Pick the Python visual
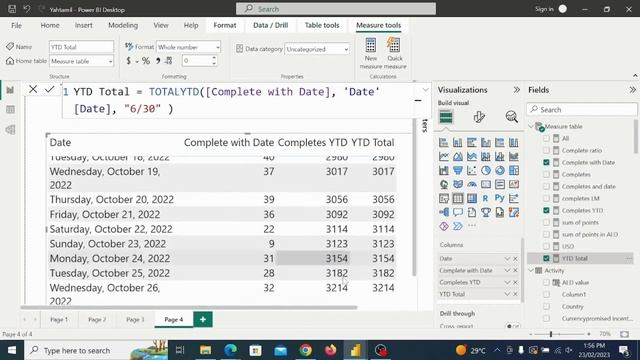640x360 pixels. [x=500, y=198]
